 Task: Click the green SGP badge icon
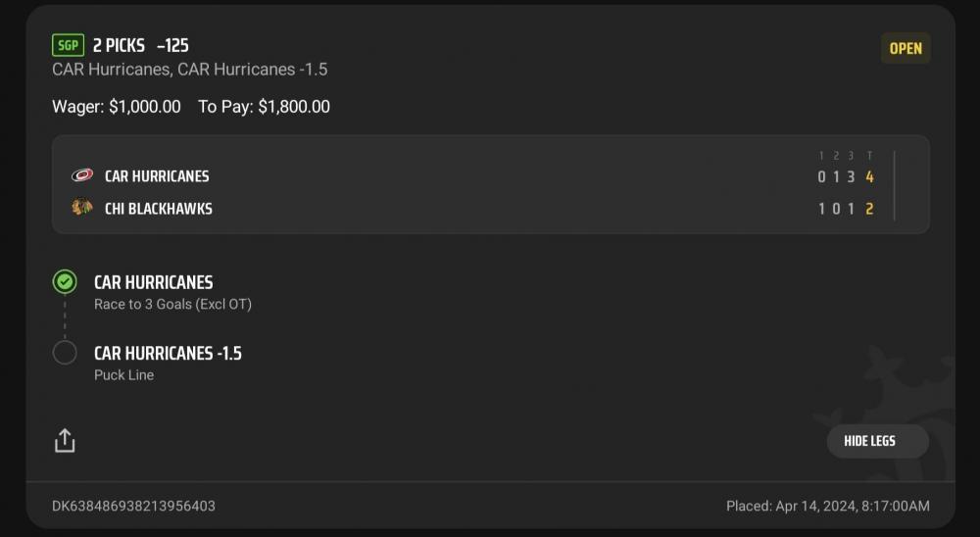pyautogui.click(x=68, y=45)
